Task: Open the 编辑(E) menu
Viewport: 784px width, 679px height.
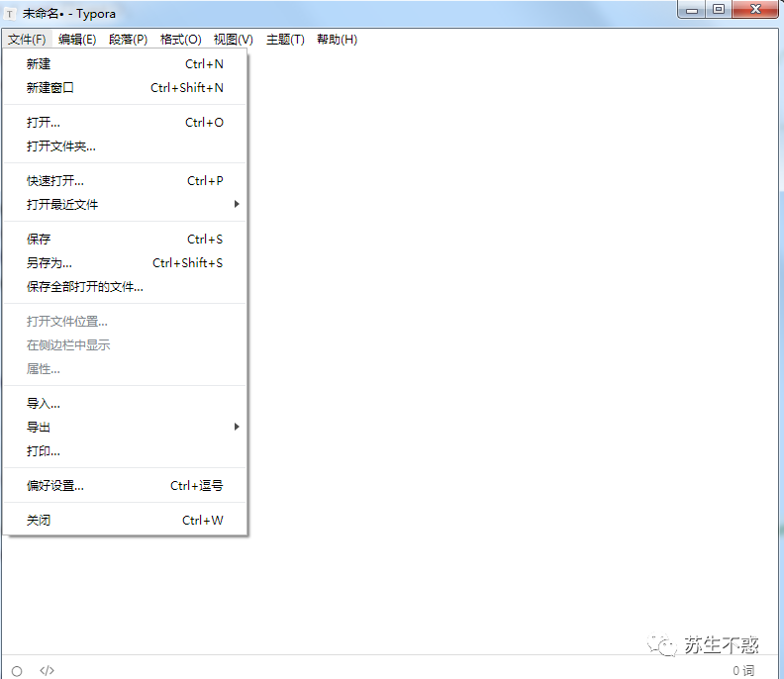Action: point(77,39)
